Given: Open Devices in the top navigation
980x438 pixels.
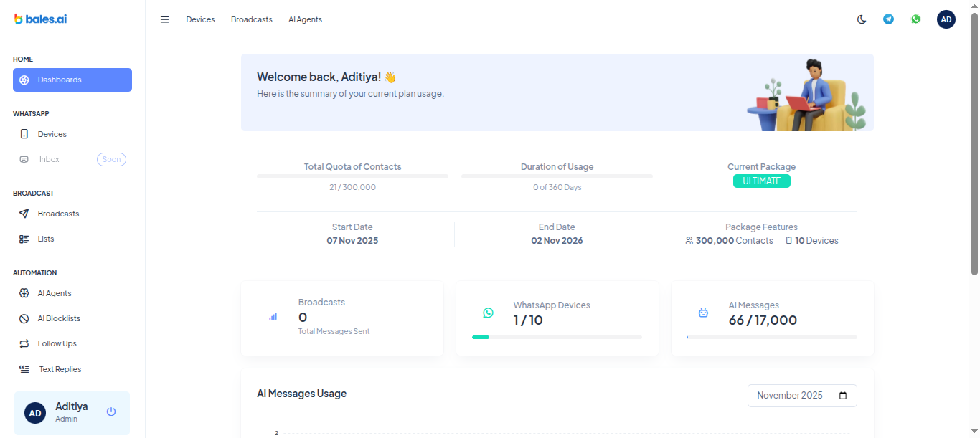Looking at the screenshot, I should (200, 19).
